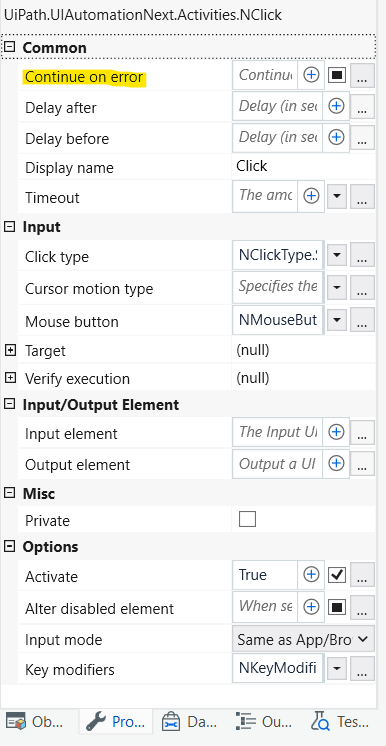The height and width of the screenshot is (746, 386).
Task: Click ellipsis button for Continue on error
Action: tap(362, 76)
